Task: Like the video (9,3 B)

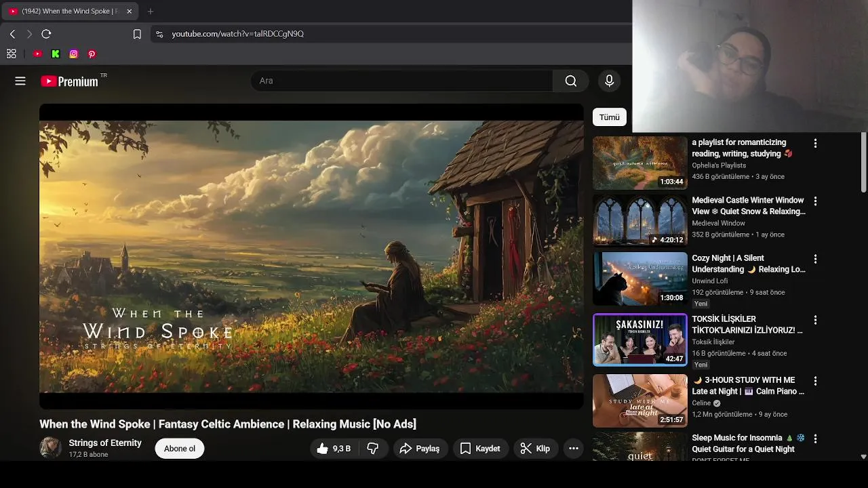Action: pyautogui.click(x=334, y=448)
